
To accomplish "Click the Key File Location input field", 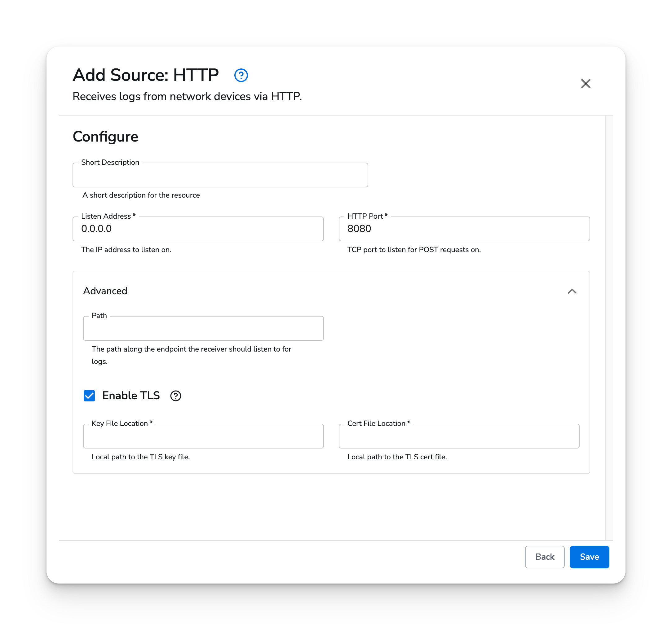I will tap(204, 436).
